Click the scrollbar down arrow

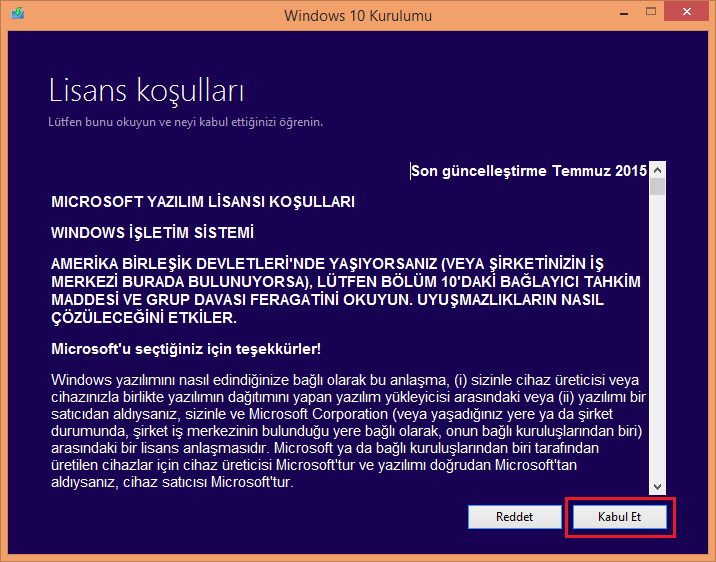click(658, 487)
